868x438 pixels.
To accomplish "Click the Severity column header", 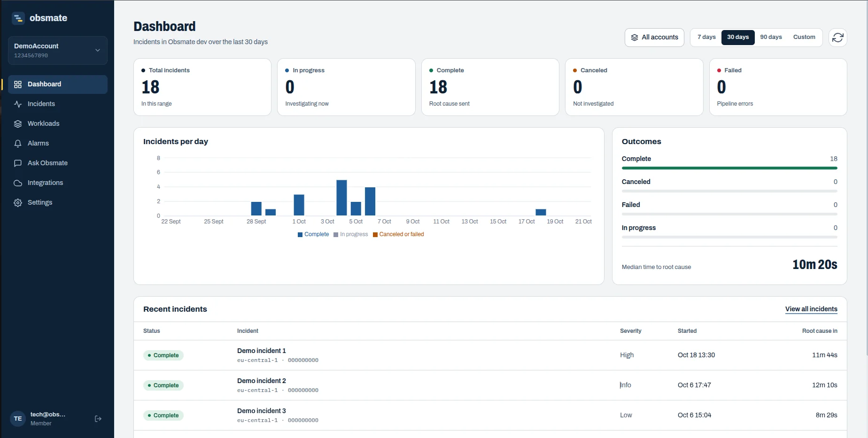I will pos(630,331).
